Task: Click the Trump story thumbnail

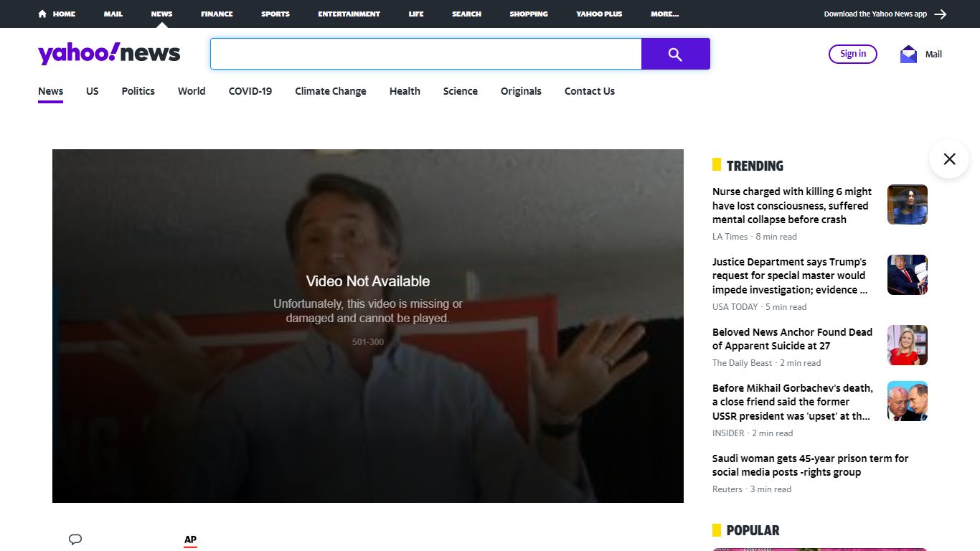Action: (908, 275)
